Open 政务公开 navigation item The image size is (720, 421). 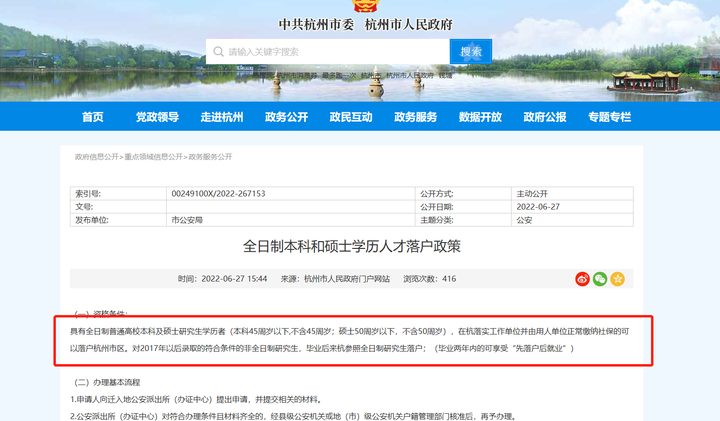pyautogui.click(x=287, y=117)
